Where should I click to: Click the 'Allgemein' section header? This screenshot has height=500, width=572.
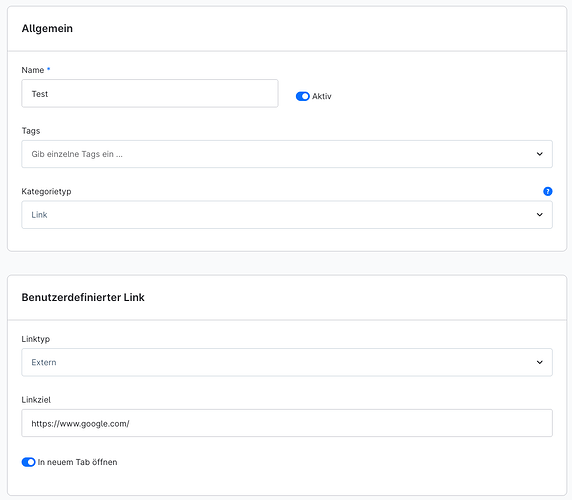tap(47, 28)
